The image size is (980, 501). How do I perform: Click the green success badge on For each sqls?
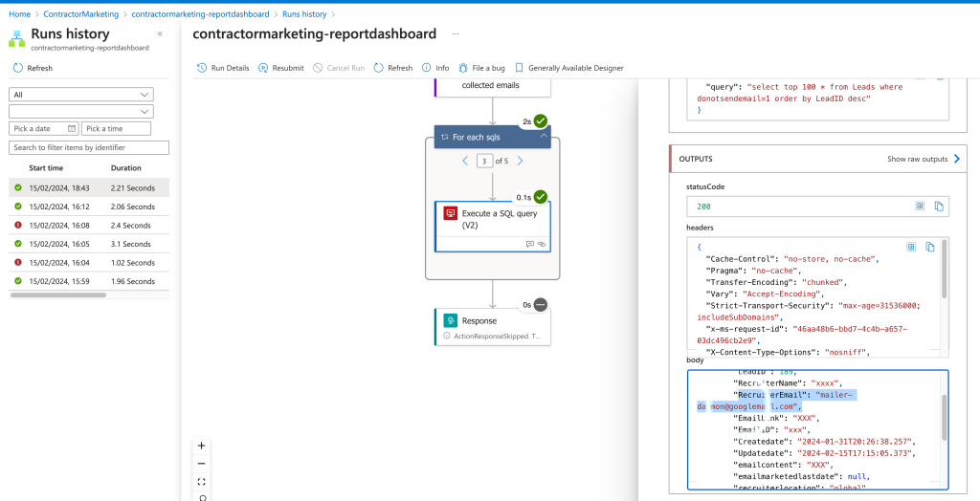click(x=541, y=120)
